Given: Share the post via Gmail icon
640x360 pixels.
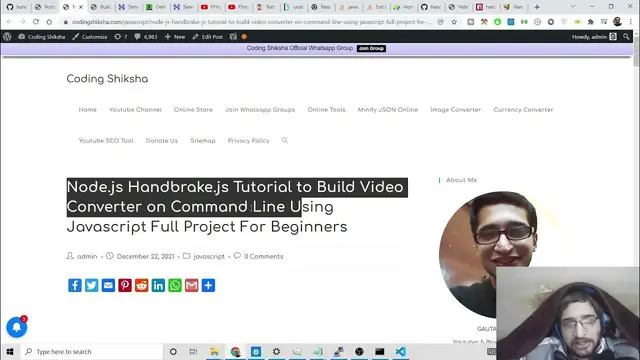Looking at the screenshot, I should (191, 285).
